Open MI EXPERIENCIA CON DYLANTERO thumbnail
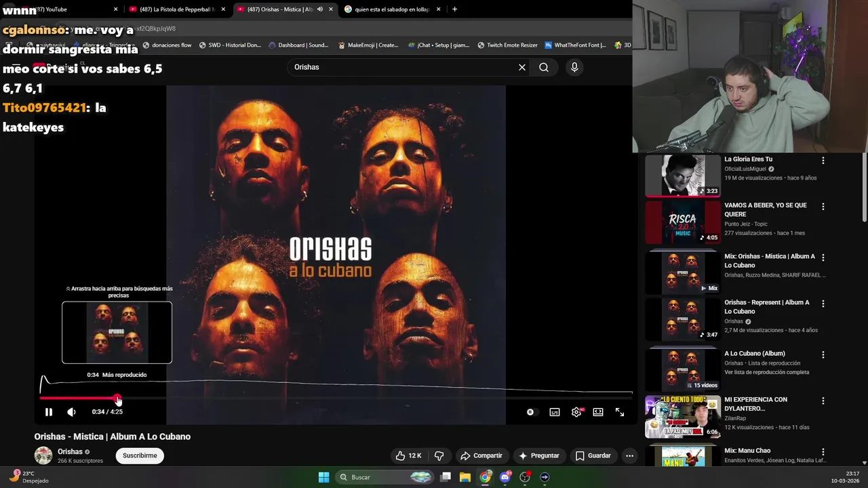868x488 pixels. tap(683, 417)
